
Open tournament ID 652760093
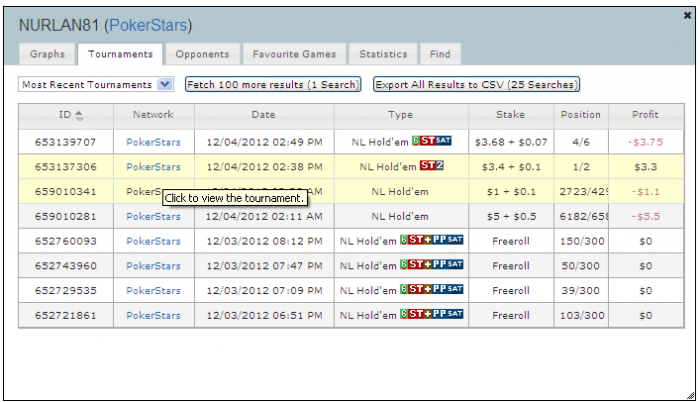point(66,242)
